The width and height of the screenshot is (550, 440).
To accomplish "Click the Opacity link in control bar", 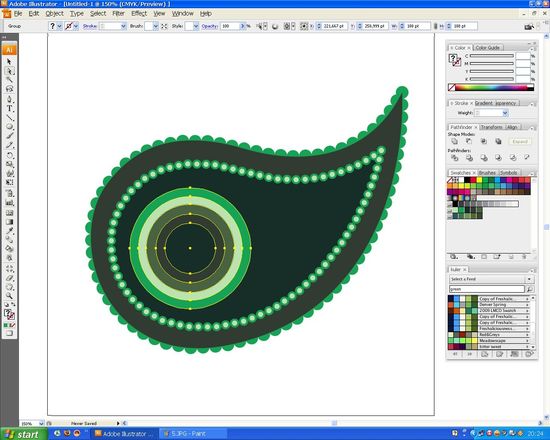I will (209, 26).
